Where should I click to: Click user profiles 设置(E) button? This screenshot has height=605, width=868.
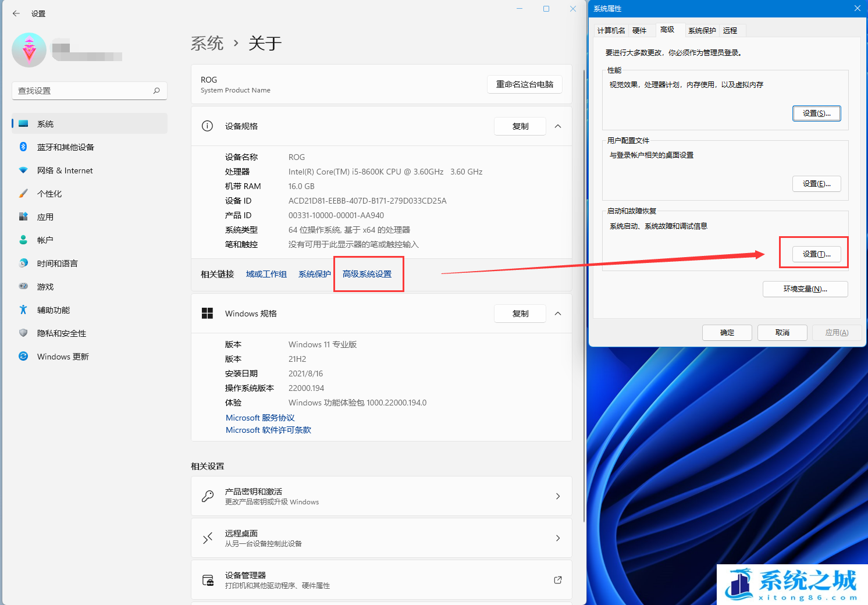[x=817, y=184]
